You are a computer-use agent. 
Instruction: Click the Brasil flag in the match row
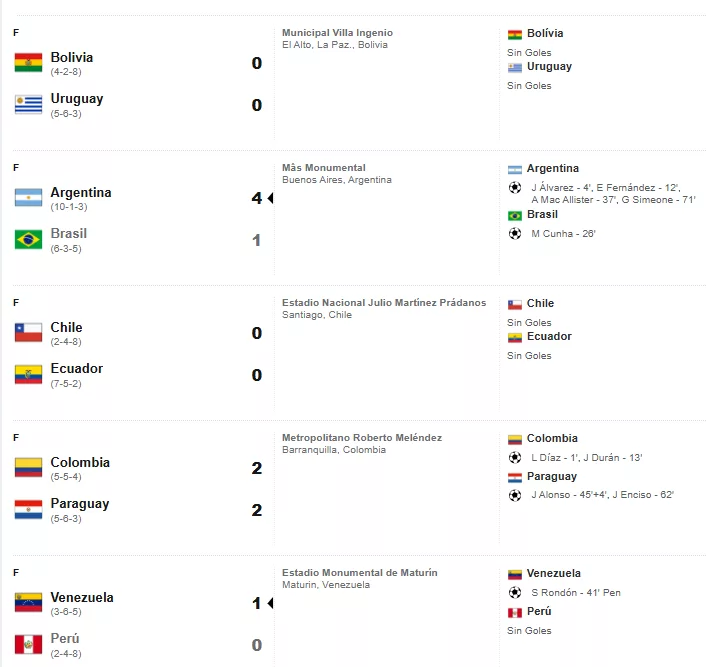point(28,239)
